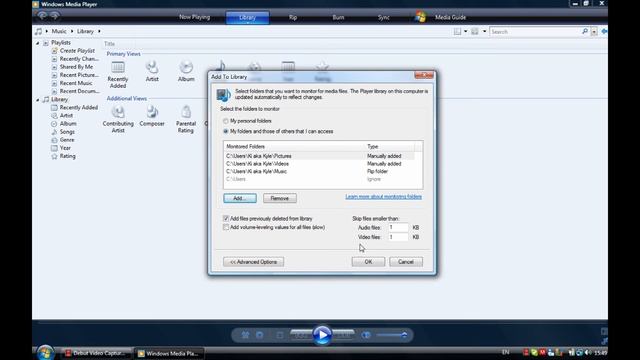Click the Forward navigation arrow
640x360 pixels.
55,16
